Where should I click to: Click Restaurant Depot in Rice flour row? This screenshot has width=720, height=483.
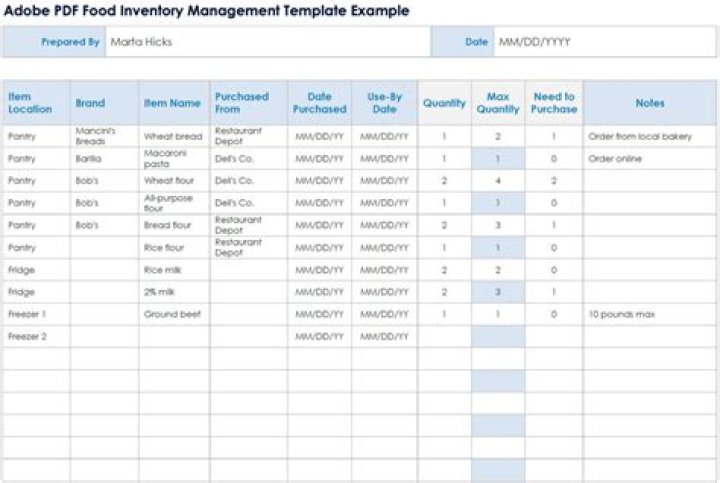point(249,247)
